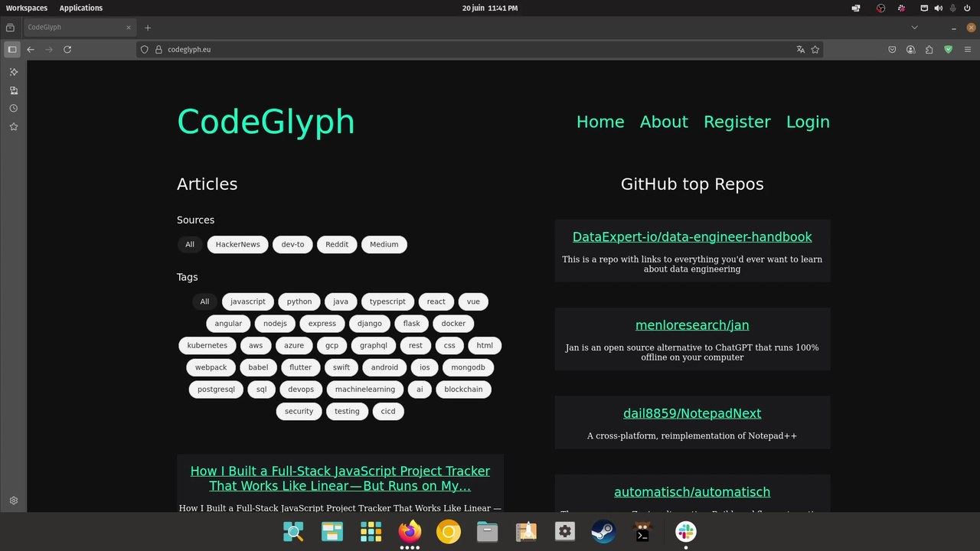Open sidebar settings gear icon
Screen dimensions: 980x551
click(x=13, y=500)
